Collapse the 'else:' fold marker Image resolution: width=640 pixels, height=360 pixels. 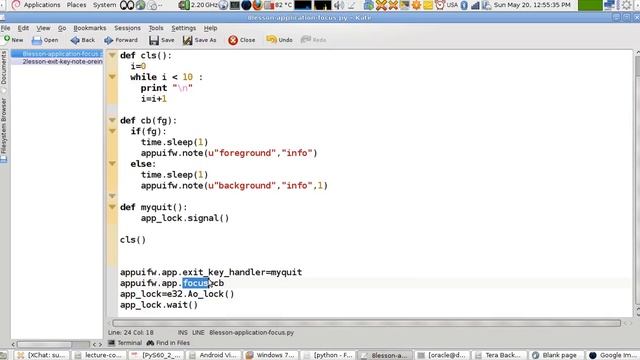tap(112, 164)
